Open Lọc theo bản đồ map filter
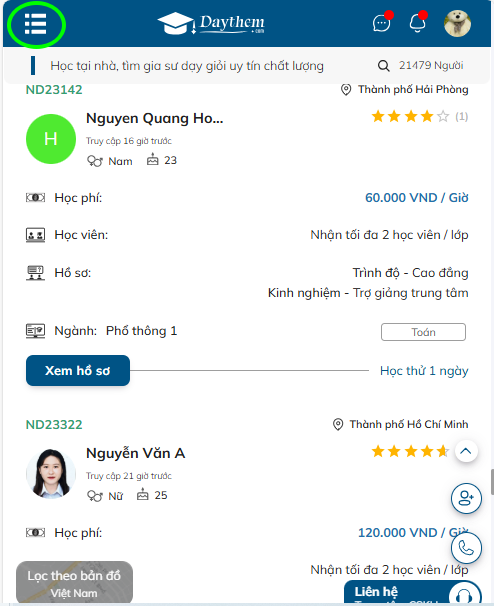494x606 pixels. click(x=74, y=583)
